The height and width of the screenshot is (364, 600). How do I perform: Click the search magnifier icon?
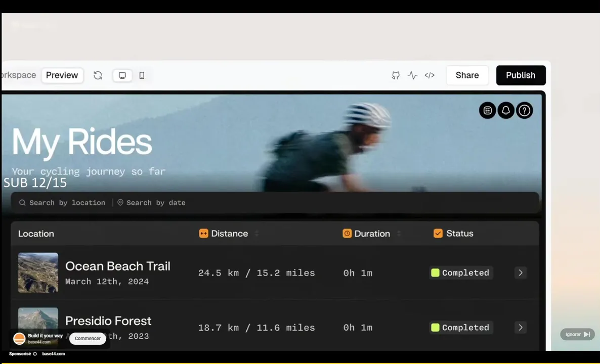coord(23,203)
